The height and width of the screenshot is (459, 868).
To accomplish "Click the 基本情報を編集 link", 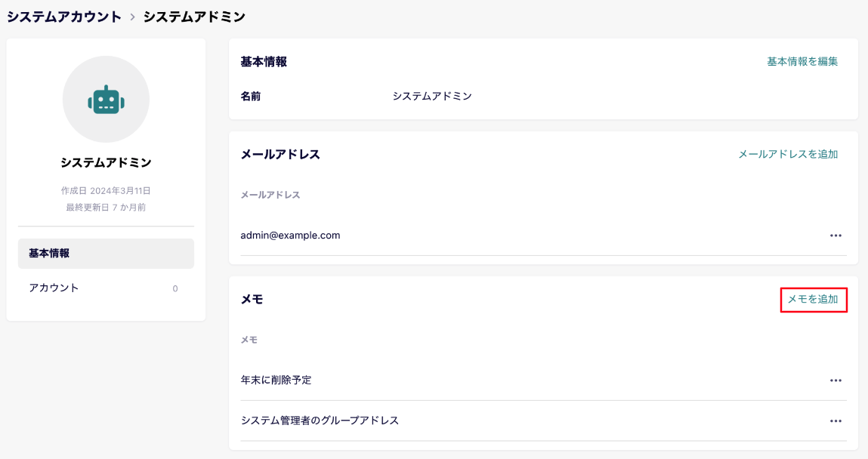I will [802, 61].
